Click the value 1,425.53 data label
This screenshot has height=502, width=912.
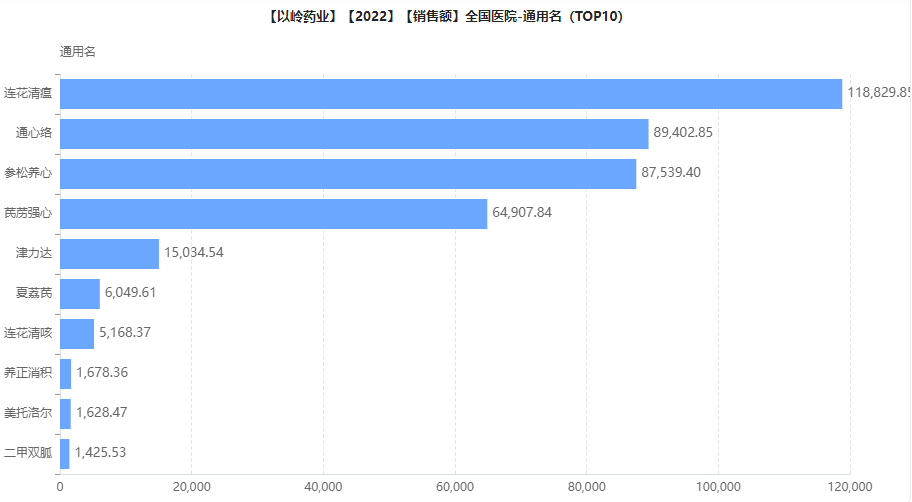click(x=100, y=453)
